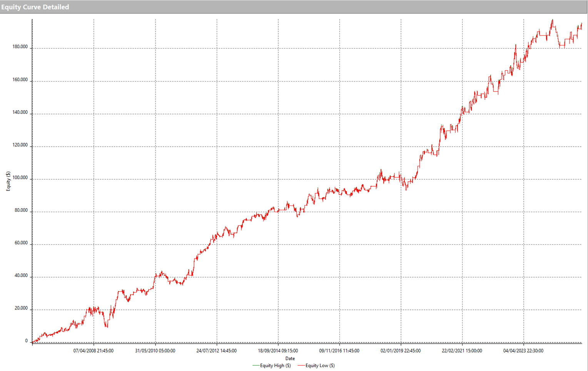The width and height of the screenshot is (588, 371).
Task: Click the 04/04/2023 22:30:00 date tick label
Action: [523, 351]
